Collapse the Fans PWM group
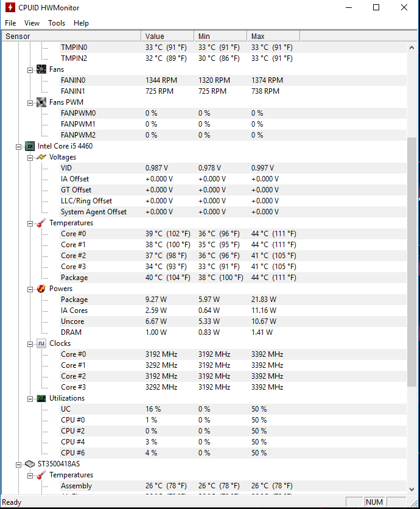This screenshot has width=420, height=509. [30, 104]
